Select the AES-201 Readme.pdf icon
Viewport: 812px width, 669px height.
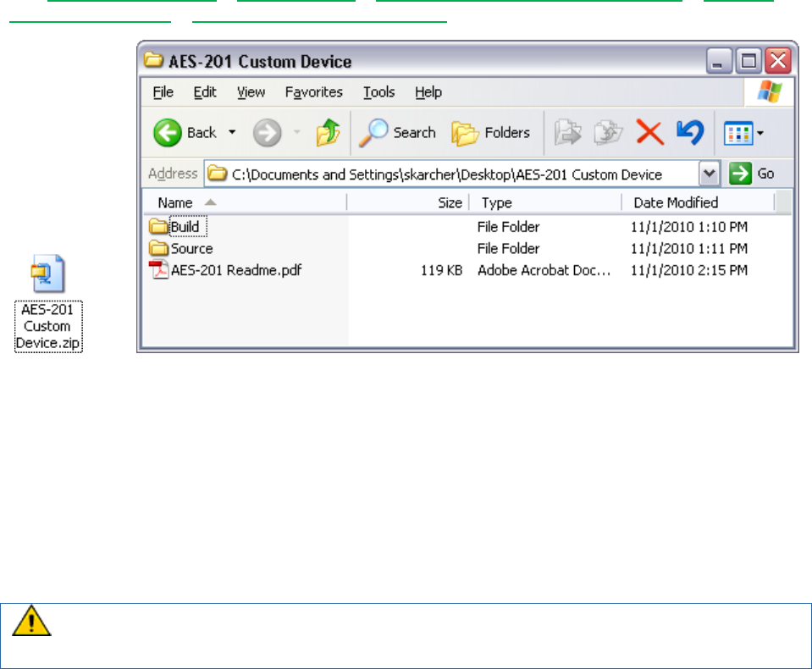pyautogui.click(x=158, y=270)
